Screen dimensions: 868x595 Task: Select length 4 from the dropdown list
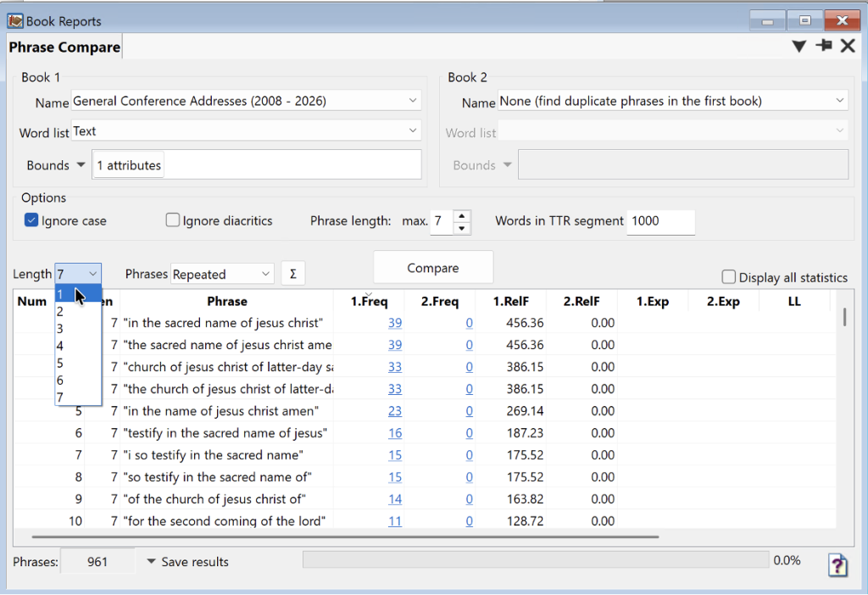tap(78, 345)
